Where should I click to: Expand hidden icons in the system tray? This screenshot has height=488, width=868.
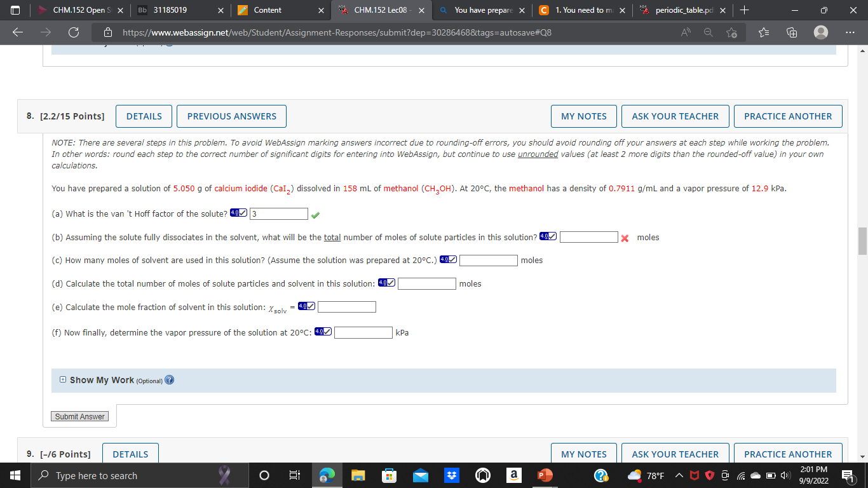(679, 475)
